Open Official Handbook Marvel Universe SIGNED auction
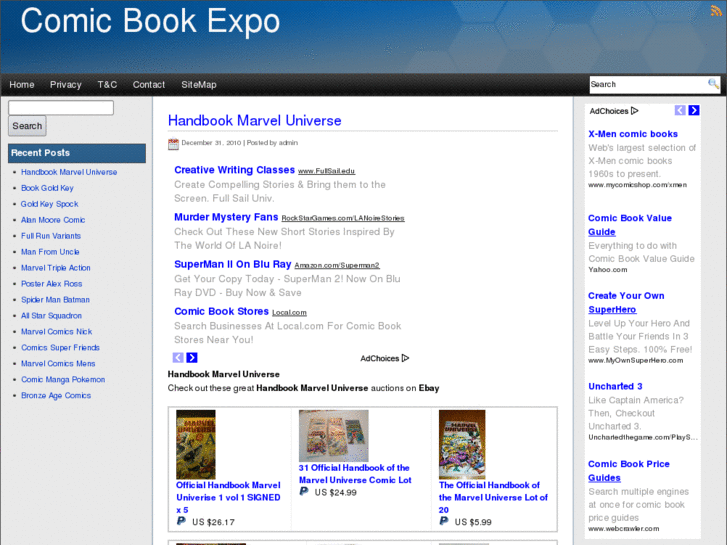Image resolution: width=727 pixels, height=545 pixels. point(228,497)
